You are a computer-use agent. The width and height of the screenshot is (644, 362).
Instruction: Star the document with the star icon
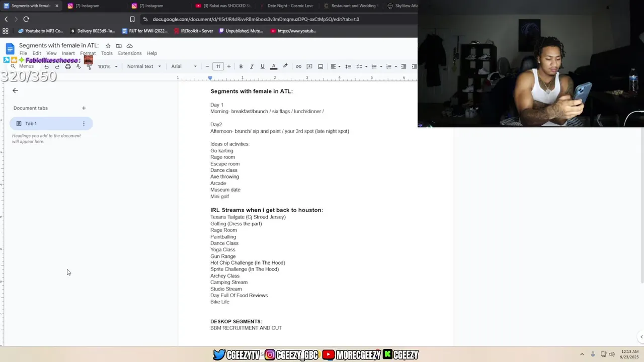pos(108,46)
